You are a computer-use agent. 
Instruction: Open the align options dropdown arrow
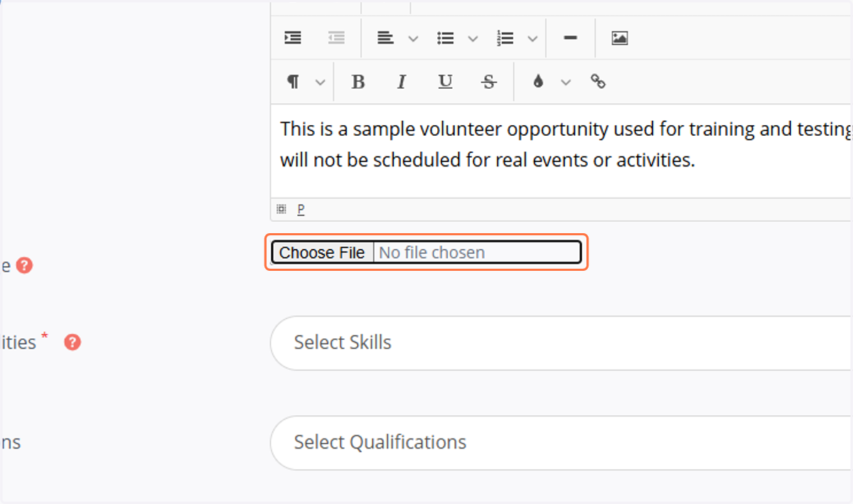[x=413, y=39]
